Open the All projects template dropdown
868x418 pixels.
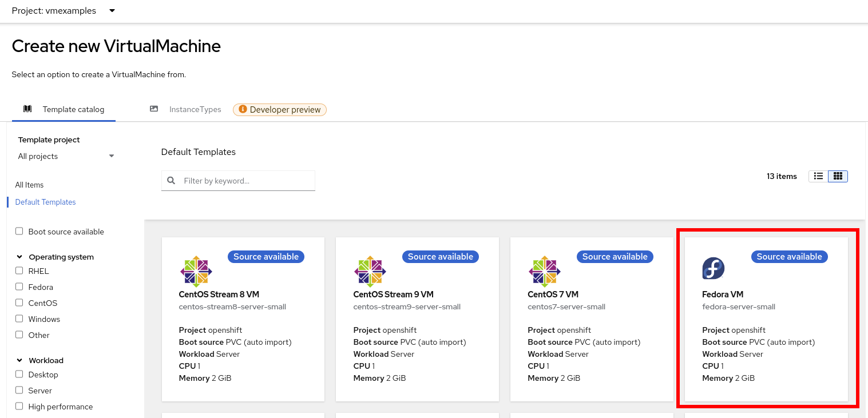[x=66, y=156]
